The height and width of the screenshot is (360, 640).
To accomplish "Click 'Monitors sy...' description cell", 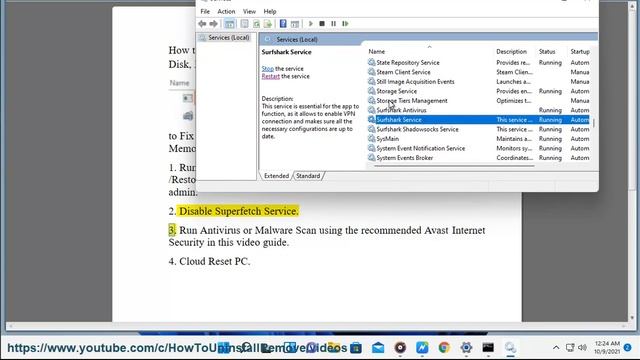I will click(x=514, y=148).
